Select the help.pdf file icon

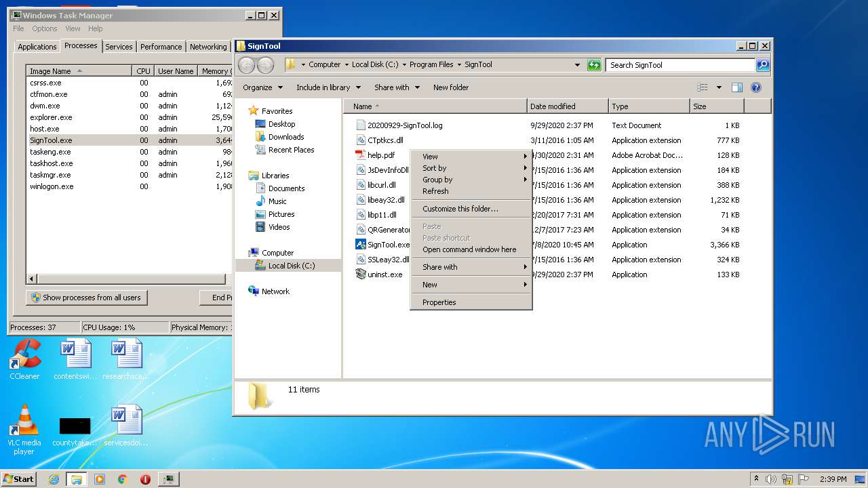point(361,155)
